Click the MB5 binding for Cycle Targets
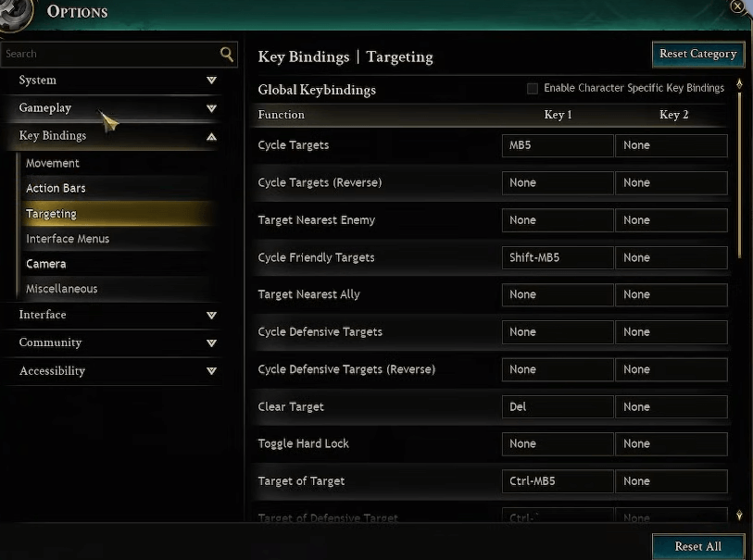This screenshot has width=753, height=560. pos(557,145)
